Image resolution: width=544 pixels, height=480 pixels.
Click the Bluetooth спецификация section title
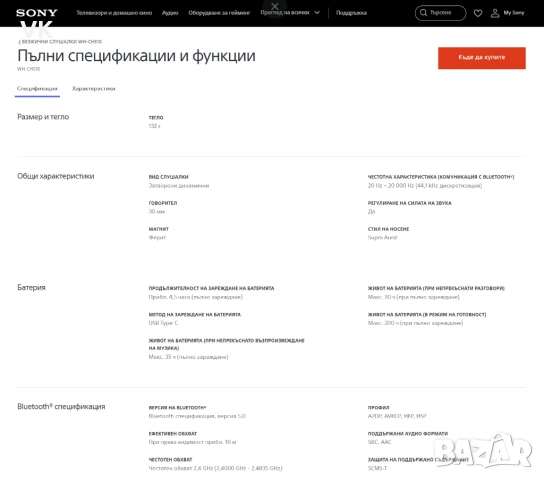[61, 406]
